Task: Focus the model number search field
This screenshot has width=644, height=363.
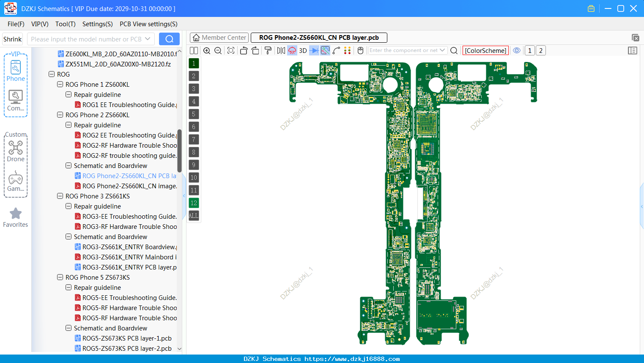Action: 91,39
